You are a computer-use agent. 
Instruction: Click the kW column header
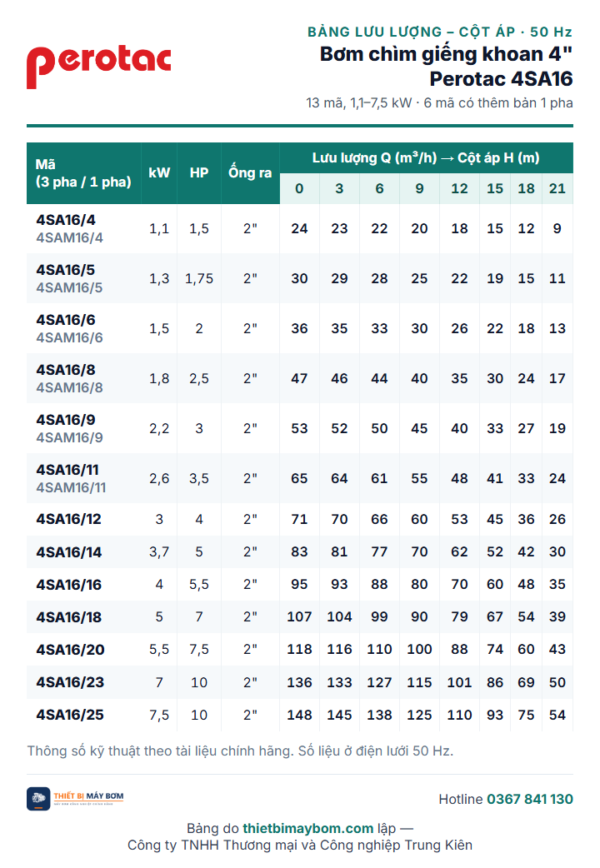coord(159,172)
